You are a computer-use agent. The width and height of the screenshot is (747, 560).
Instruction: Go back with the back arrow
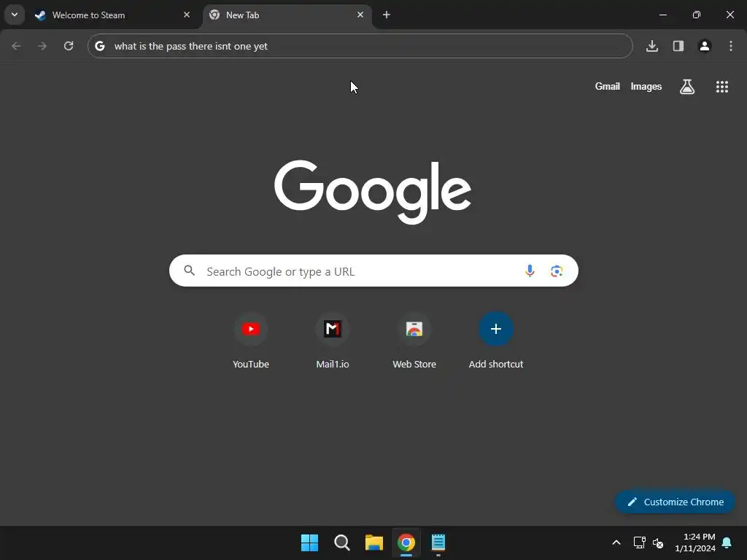[16, 46]
